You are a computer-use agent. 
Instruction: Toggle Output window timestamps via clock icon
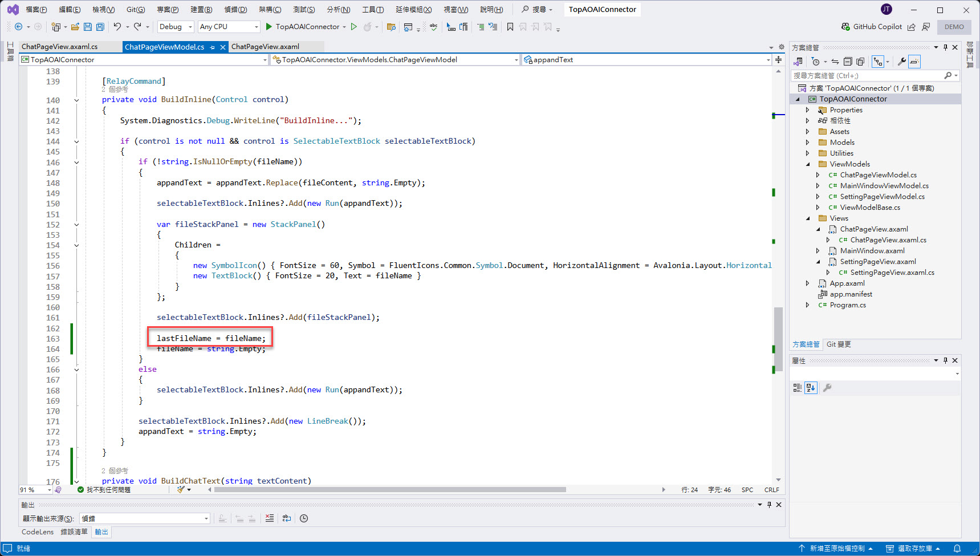tap(304, 518)
